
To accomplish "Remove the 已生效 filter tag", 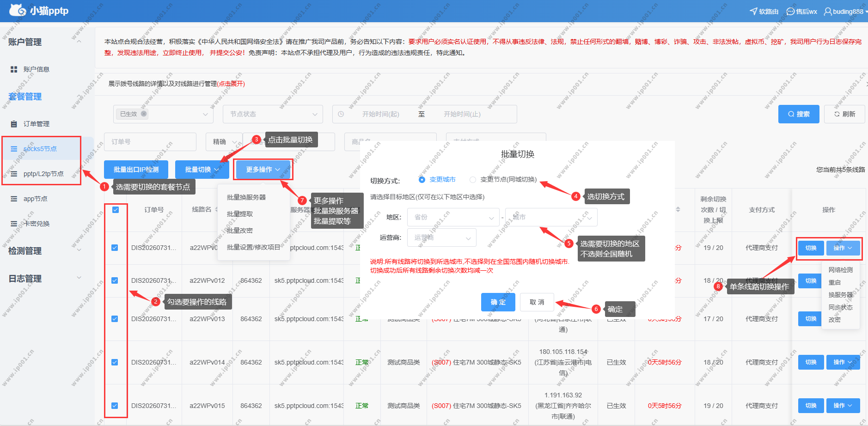I will tap(144, 114).
